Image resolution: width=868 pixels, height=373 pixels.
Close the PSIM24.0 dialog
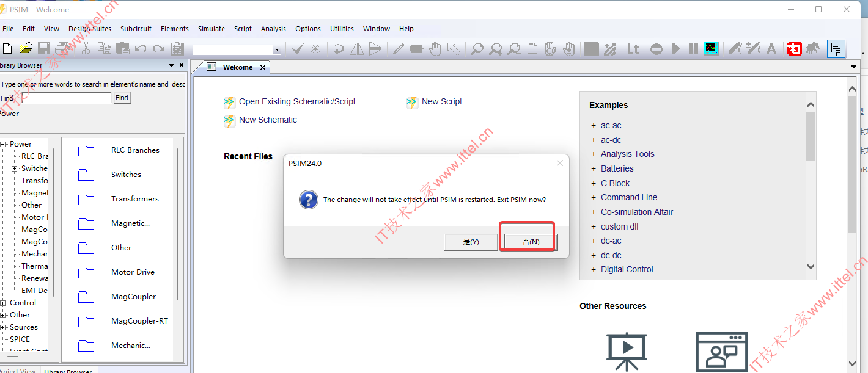point(559,163)
